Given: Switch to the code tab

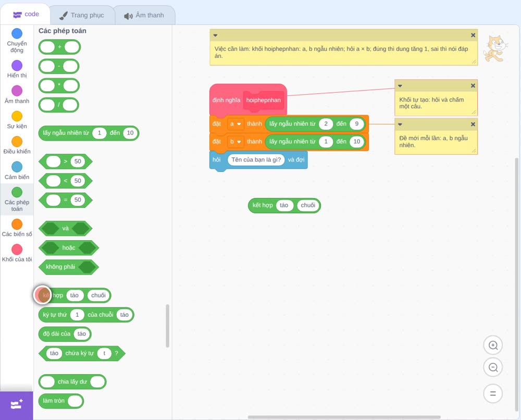Looking at the screenshot, I should tap(26, 14).
